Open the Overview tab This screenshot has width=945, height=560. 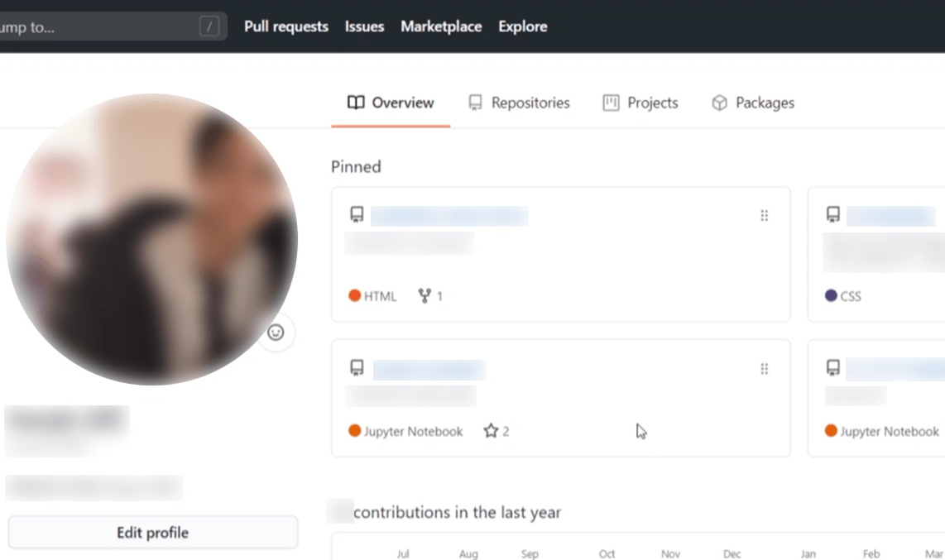click(x=391, y=103)
